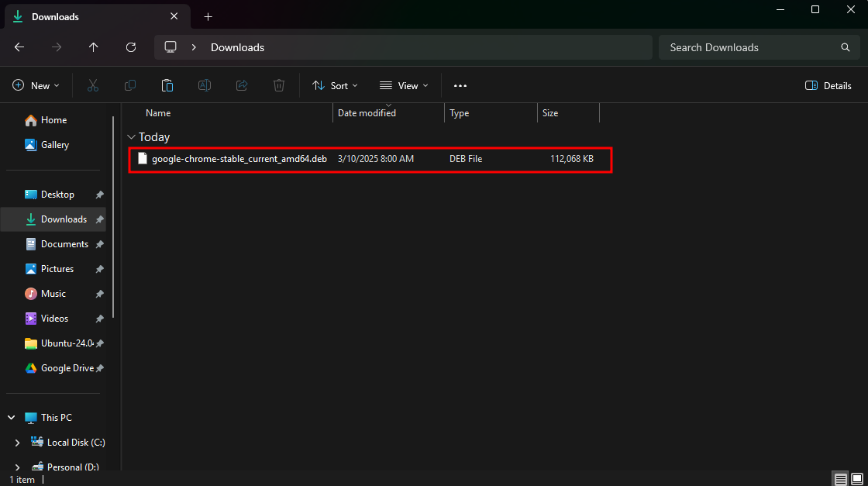Expand the Personal (D:) node
The width and height of the screenshot is (868, 486).
[17, 467]
